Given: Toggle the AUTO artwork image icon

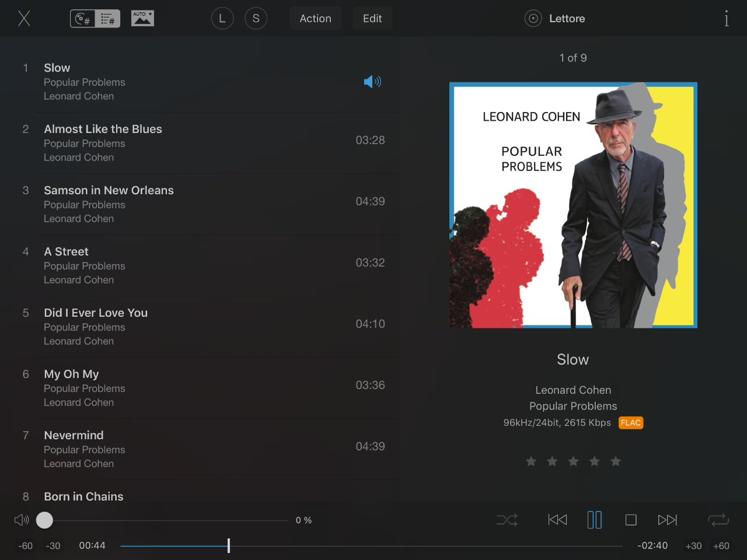Looking at the screenshot, I should (x=142, y=19).
